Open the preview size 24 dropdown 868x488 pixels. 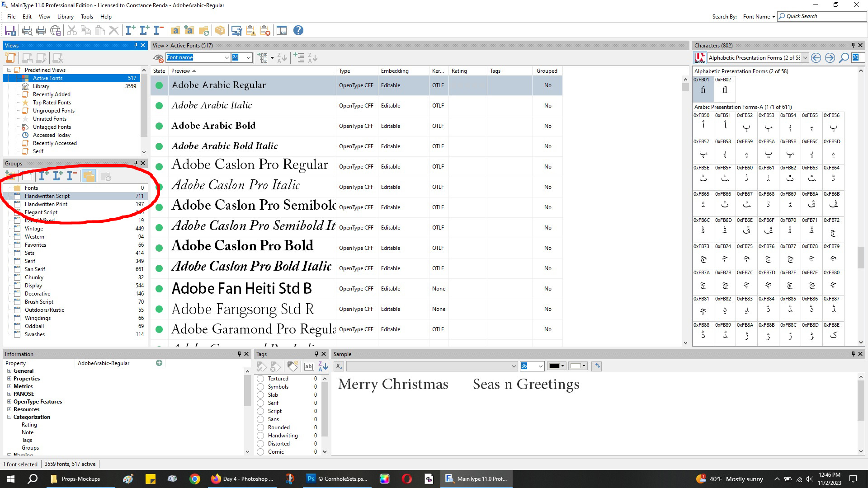point(248,58)
